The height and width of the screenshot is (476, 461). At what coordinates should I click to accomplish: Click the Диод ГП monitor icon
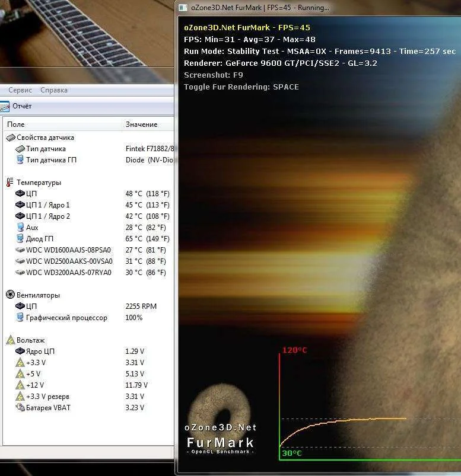click(20, 238)
